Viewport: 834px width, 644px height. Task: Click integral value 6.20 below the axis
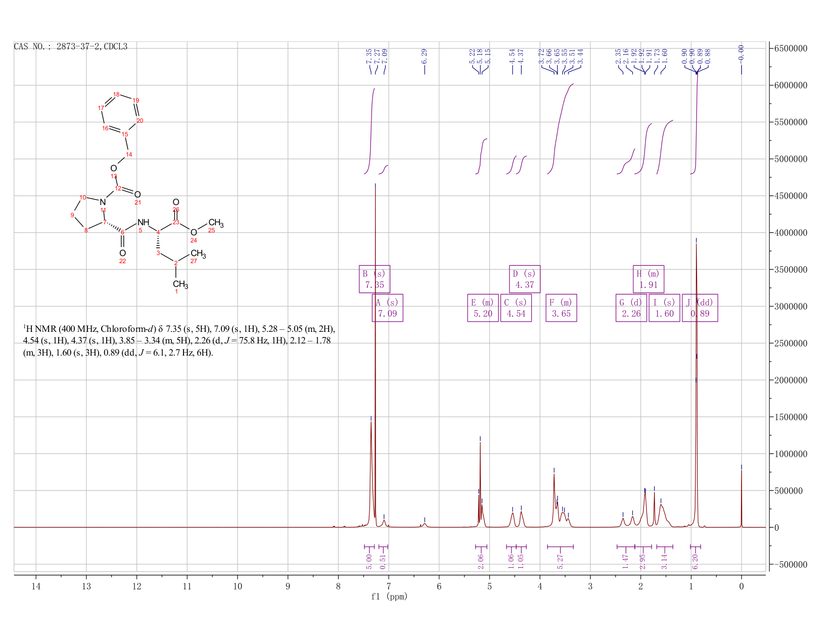(x=695, y=561)
